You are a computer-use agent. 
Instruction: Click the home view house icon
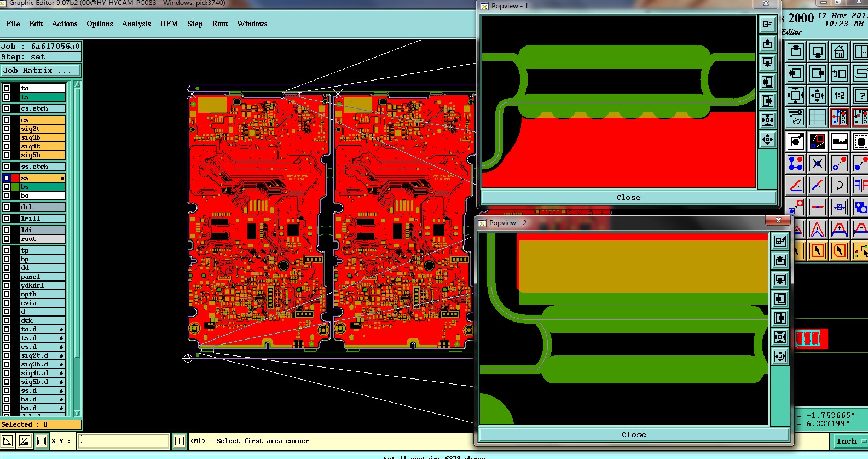839,52
